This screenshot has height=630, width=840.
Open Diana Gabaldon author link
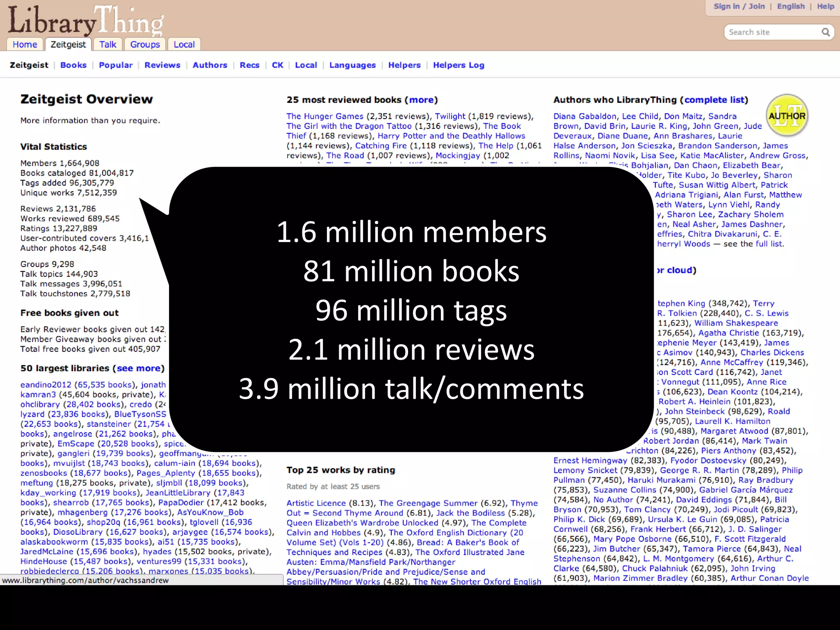(x=585, y=116)
